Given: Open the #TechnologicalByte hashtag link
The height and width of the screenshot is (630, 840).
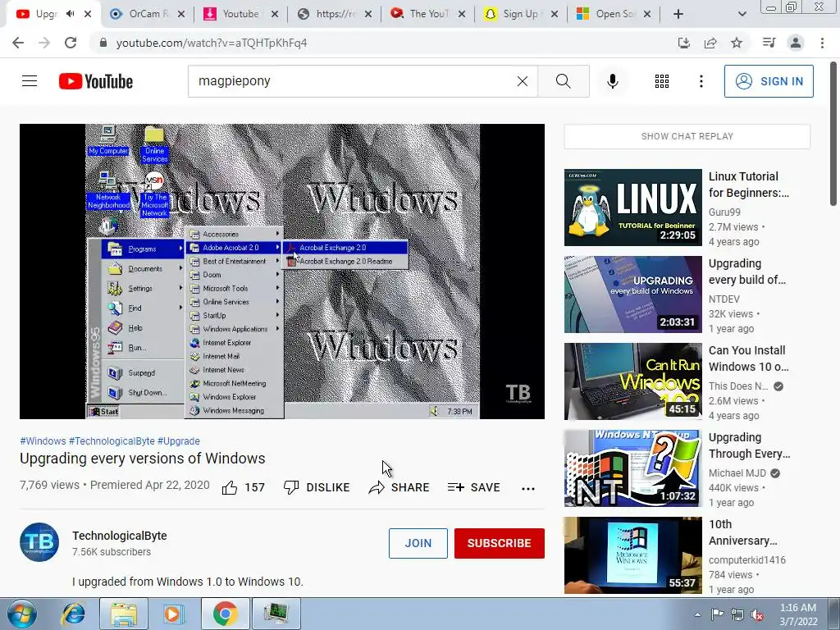Looking at the screenshot, I should pyautogui.click(x=112, y=441).
